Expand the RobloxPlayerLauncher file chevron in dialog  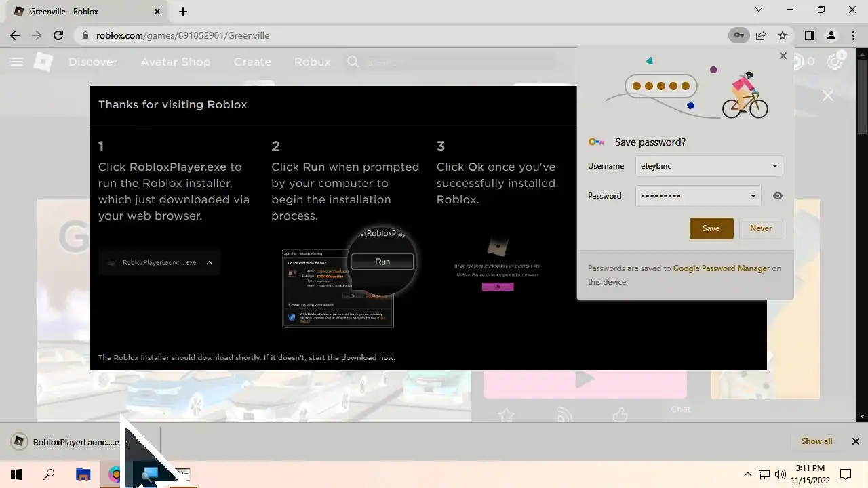(x=209, y=263)
